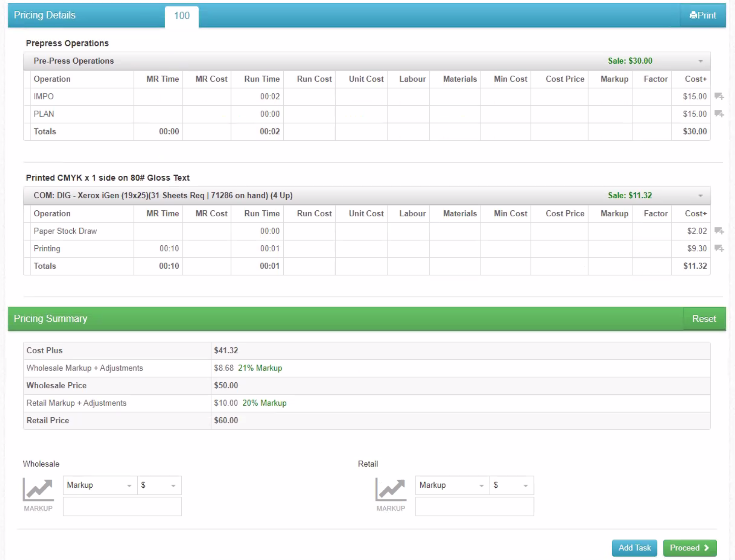735x560 pixels.
Task: Open the Retail Markup type dropdown
Action: tap(452, 485)
